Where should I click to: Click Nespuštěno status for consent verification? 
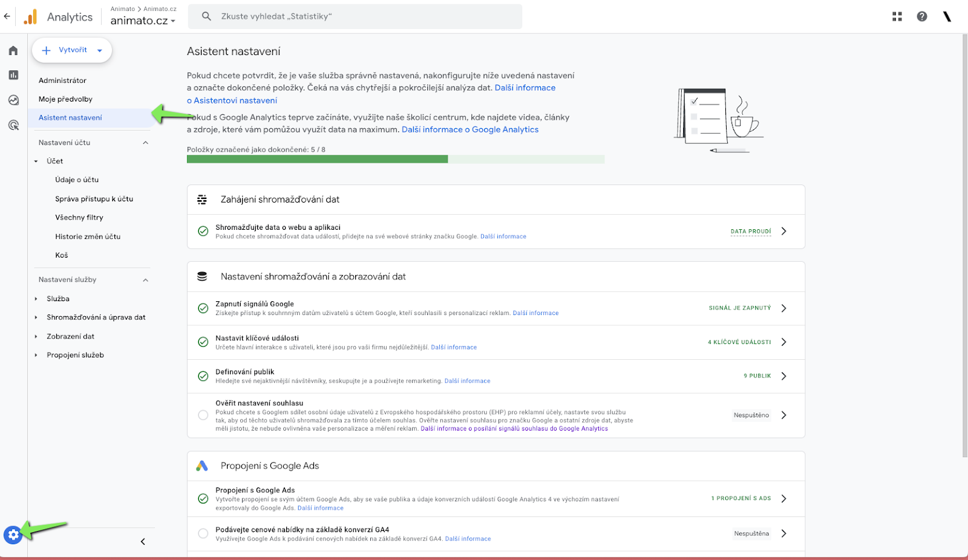click(751, 415)
